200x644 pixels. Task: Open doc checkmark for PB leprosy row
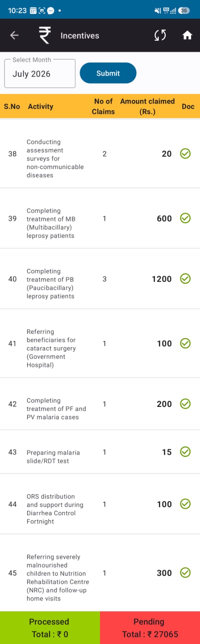click(x=185, y=279)
